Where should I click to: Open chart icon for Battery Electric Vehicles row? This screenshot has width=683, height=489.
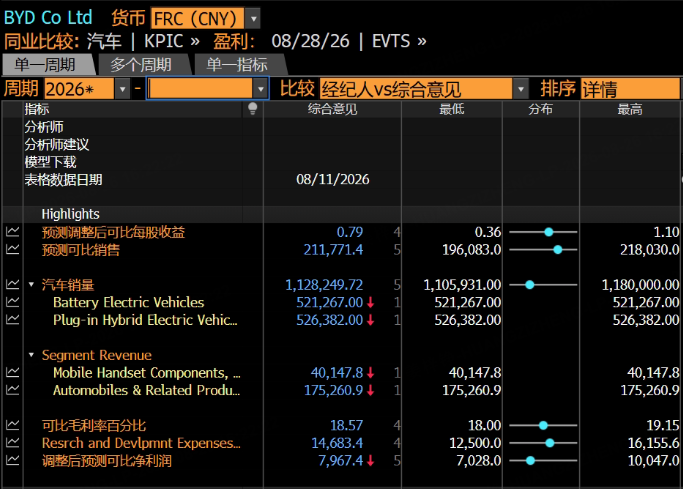click(13, 302)
